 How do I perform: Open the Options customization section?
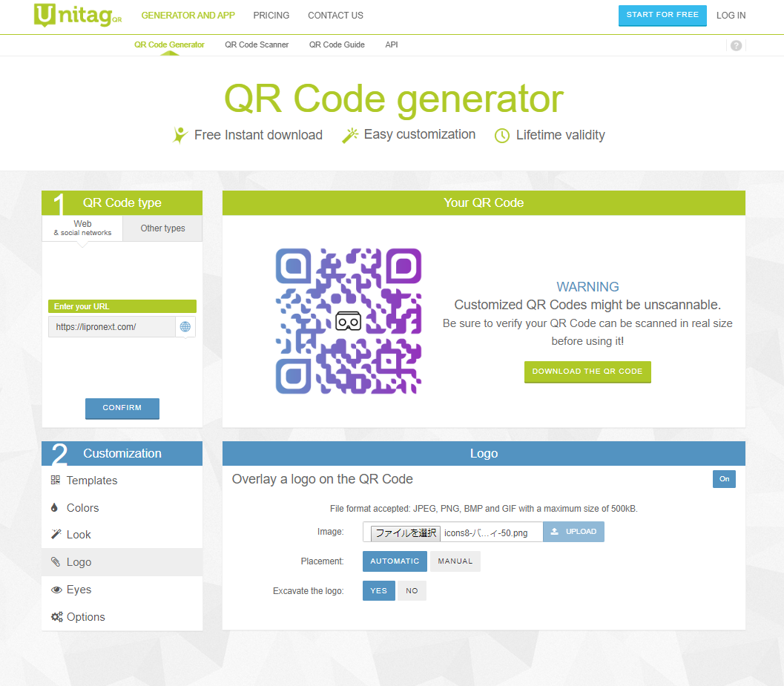(122, 617)
